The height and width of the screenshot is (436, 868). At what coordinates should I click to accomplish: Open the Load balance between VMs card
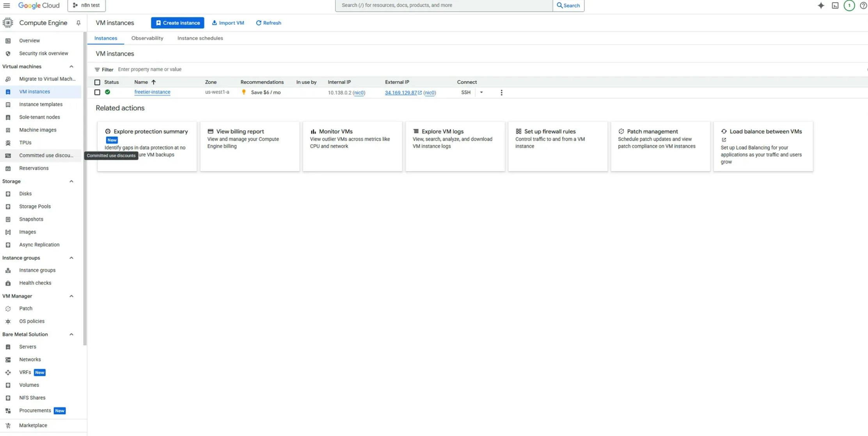(763, 146)
